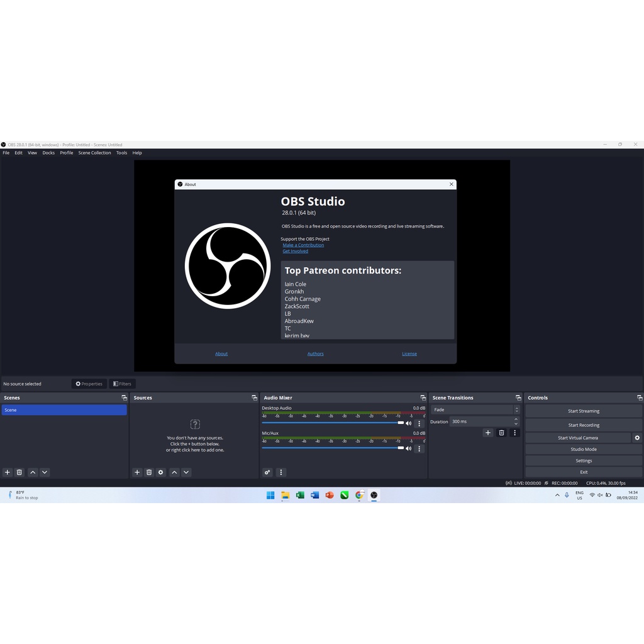Viewport: 644px width, 644px height.
Task: Open the View menu
Action: coord(33,153)
